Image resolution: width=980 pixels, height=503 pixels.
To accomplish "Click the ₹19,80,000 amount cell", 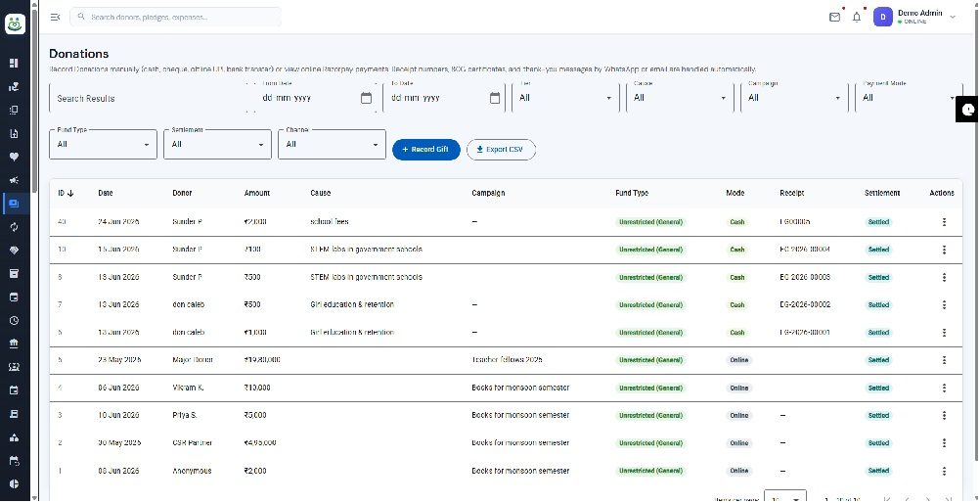I will pos(262,360).
